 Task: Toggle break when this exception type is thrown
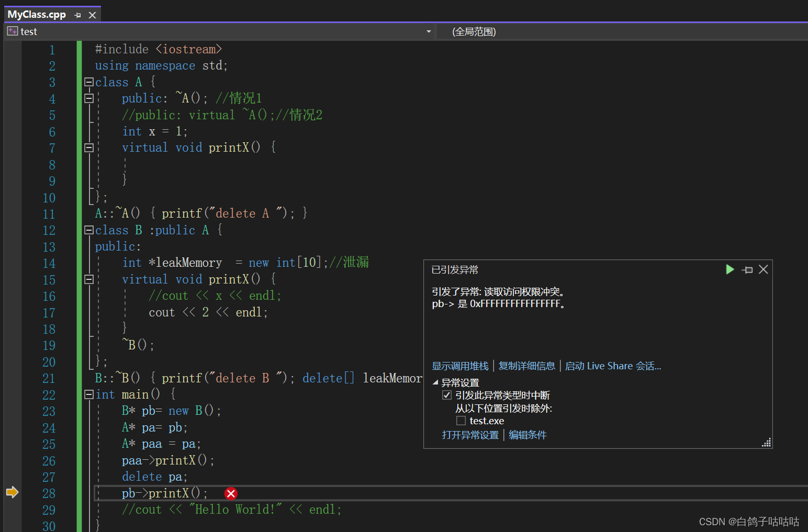(447, 395)
